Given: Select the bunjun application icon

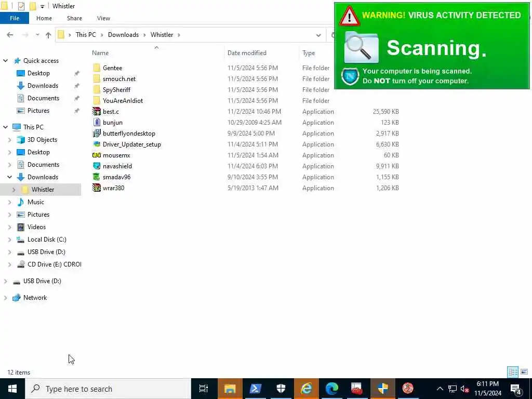Looking at the screenshot, I should click(x=97, y=123).
